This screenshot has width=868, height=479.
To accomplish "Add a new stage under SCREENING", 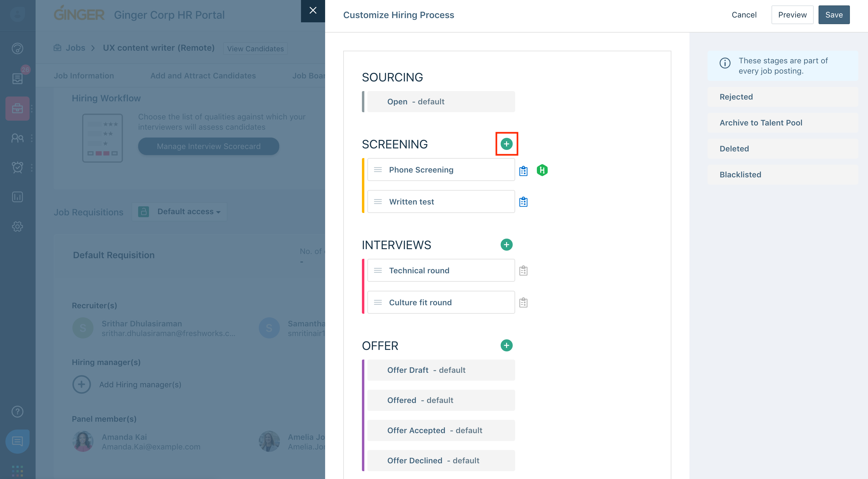I will pos(506,144).
